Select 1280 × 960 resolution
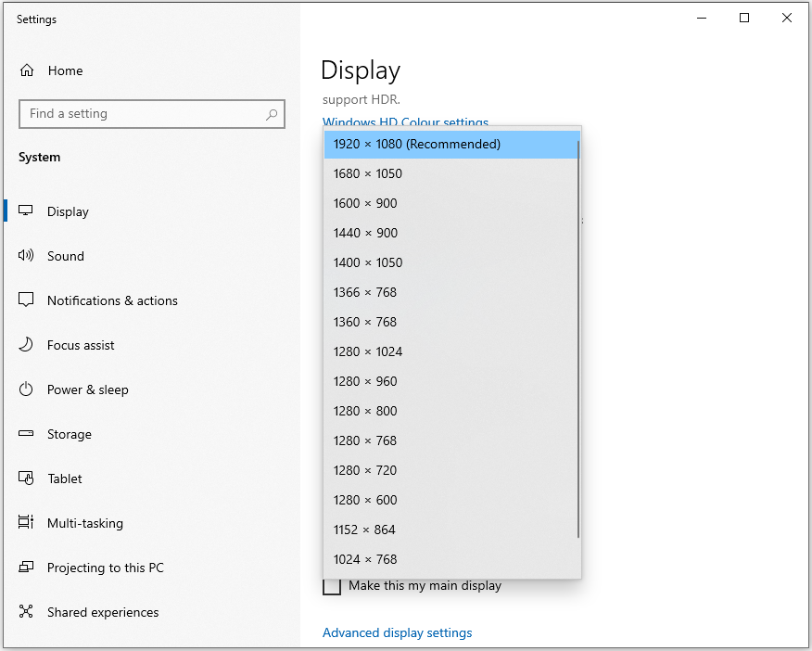This screenshot has height=651, width=812. (451, 381)
